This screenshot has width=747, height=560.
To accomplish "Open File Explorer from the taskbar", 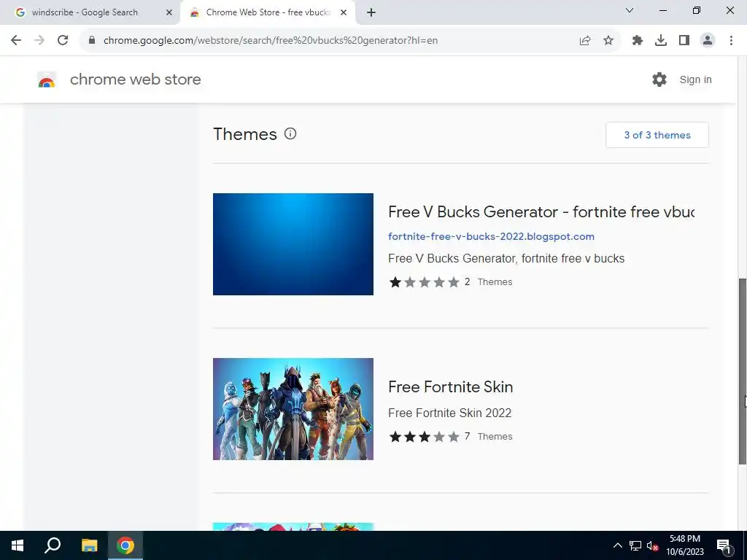I will click(x=89, y=545).
